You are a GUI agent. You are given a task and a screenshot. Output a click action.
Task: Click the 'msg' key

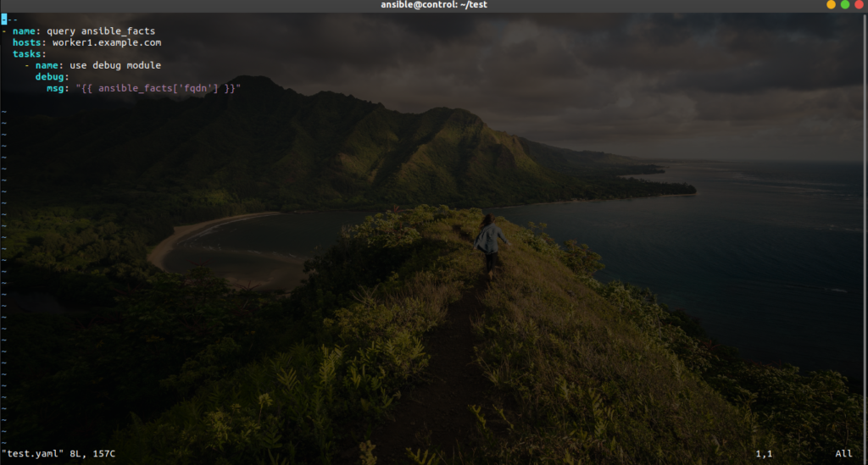55,88
